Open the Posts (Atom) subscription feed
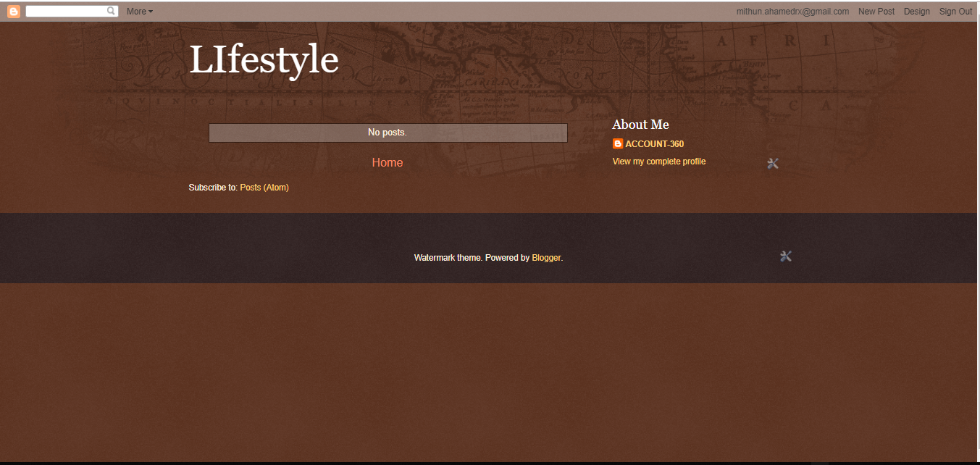980x465 pixels. point(264,187)
